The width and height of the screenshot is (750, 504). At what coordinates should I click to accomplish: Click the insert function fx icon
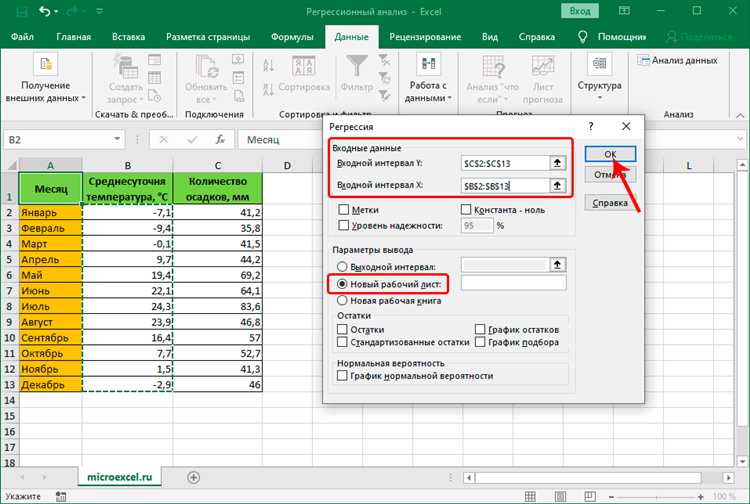click(x=220, y=140)
